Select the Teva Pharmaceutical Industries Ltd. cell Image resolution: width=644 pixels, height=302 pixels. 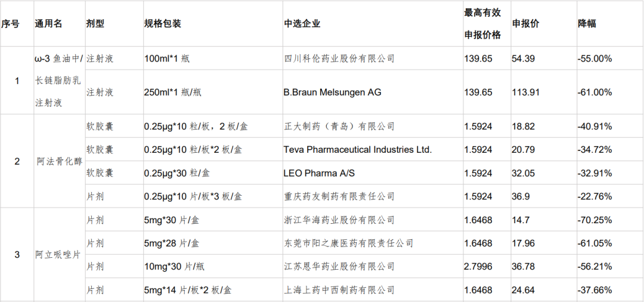click(358, 150)
